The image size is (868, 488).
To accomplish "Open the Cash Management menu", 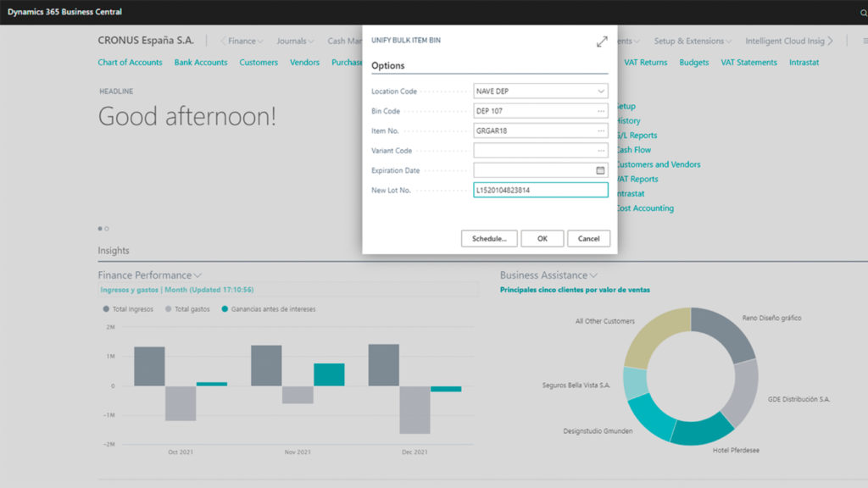I will click(344, 41).
